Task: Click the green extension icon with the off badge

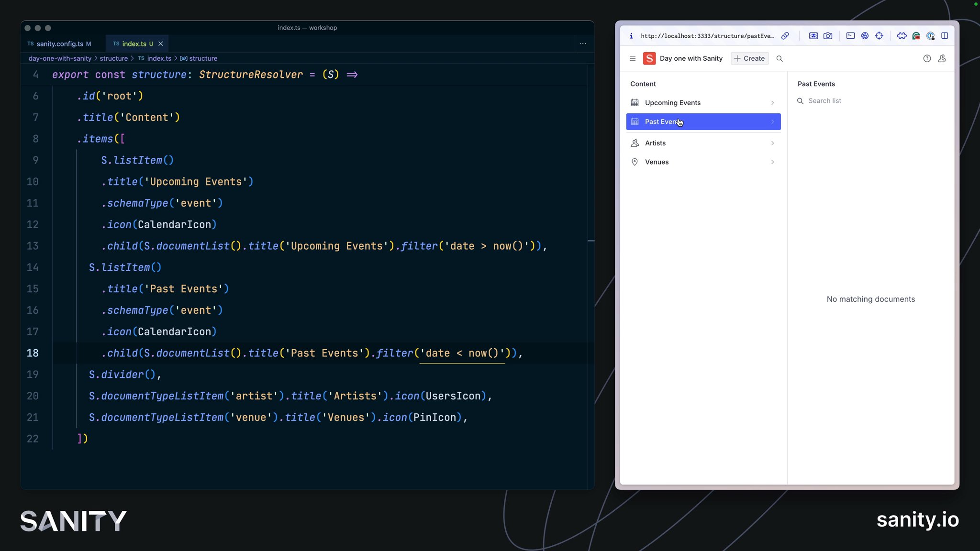Action: (x=916, y=36)
